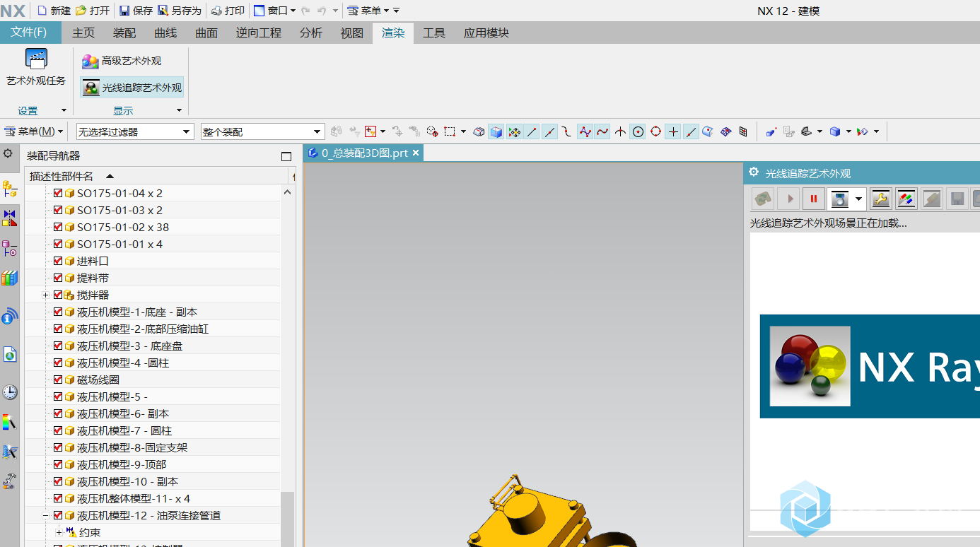Click the colored pencils editor icon

pos(906,199)
